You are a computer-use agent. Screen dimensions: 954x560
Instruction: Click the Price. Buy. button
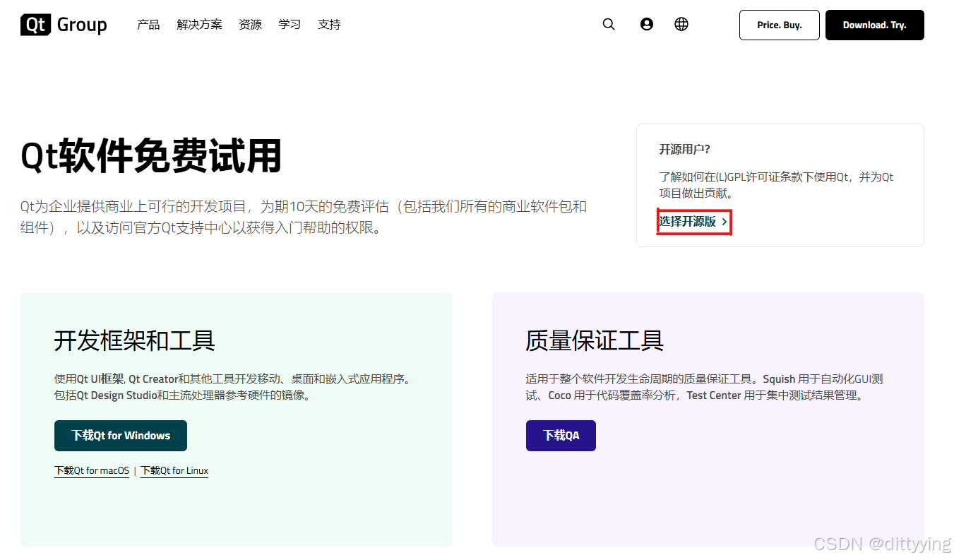(x=779, y=24)
